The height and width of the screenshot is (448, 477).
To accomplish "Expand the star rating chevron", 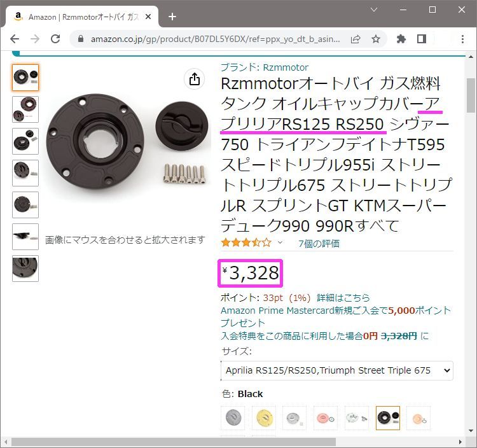I will (280, 242).
